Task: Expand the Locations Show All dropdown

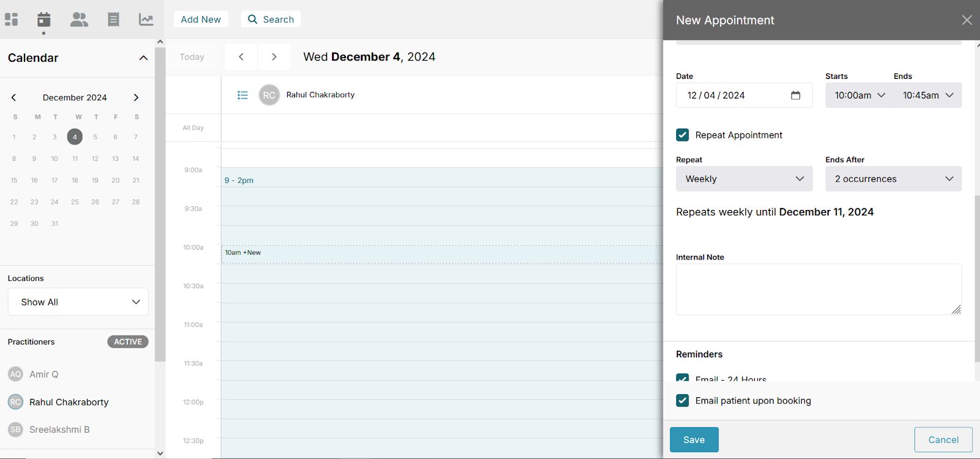Action: (78, 302)
